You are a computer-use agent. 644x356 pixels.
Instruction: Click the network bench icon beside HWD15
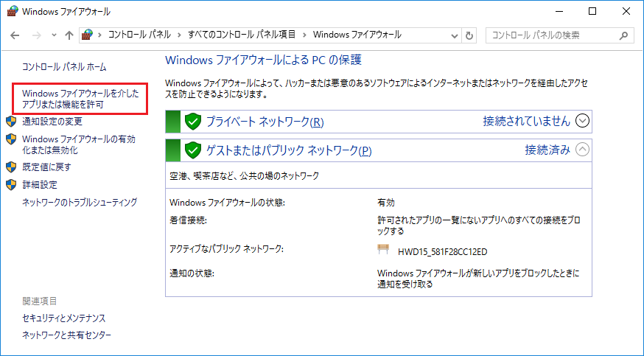coord(383,249)
